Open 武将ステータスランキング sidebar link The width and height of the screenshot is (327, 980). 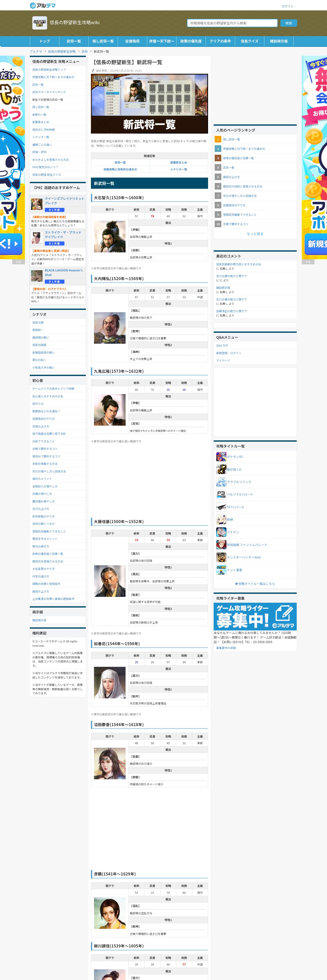click(49, 92)
